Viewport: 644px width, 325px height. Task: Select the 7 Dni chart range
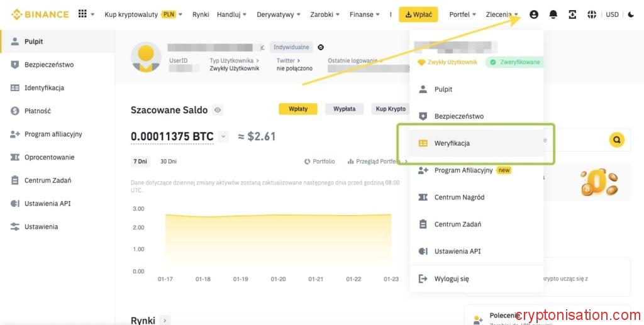140,162
